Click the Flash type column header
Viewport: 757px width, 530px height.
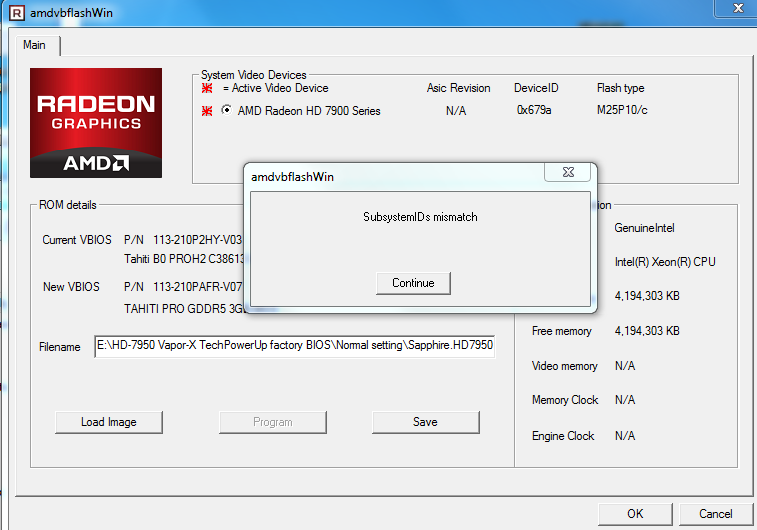pos(620,88)
